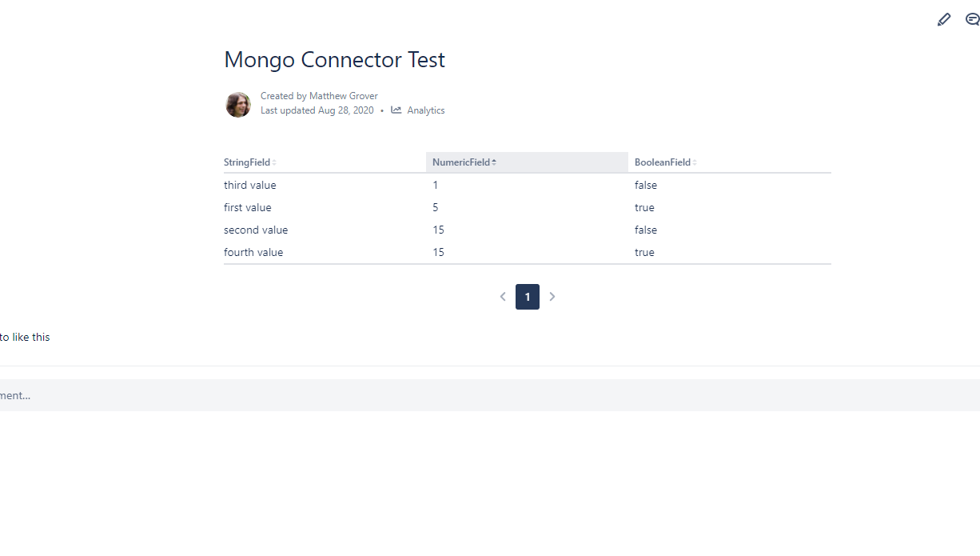Open the Analytics link
The height and width of the screenshot is (556, 980).
[x=425, y=110]
